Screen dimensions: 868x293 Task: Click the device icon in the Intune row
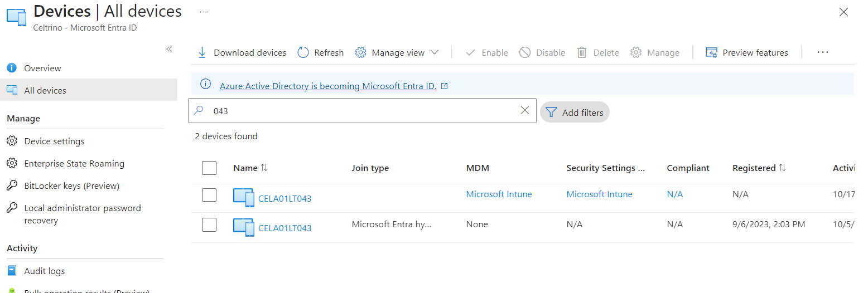point(244,197)
